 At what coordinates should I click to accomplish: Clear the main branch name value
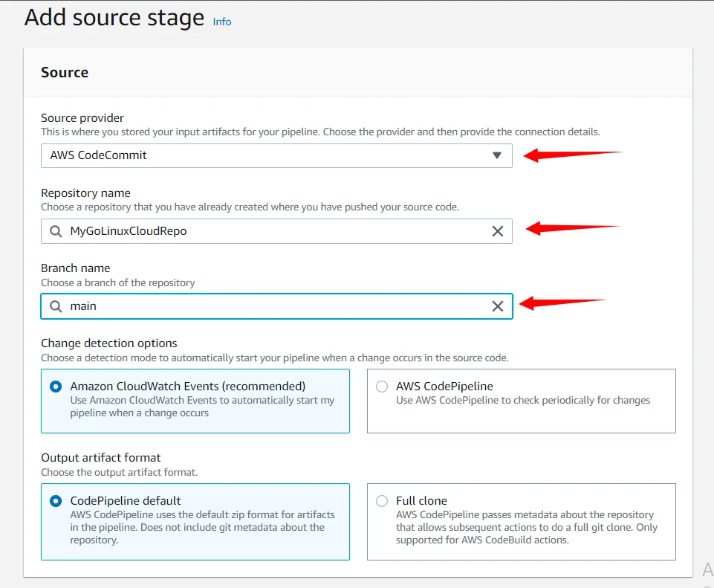pos(498,306)
